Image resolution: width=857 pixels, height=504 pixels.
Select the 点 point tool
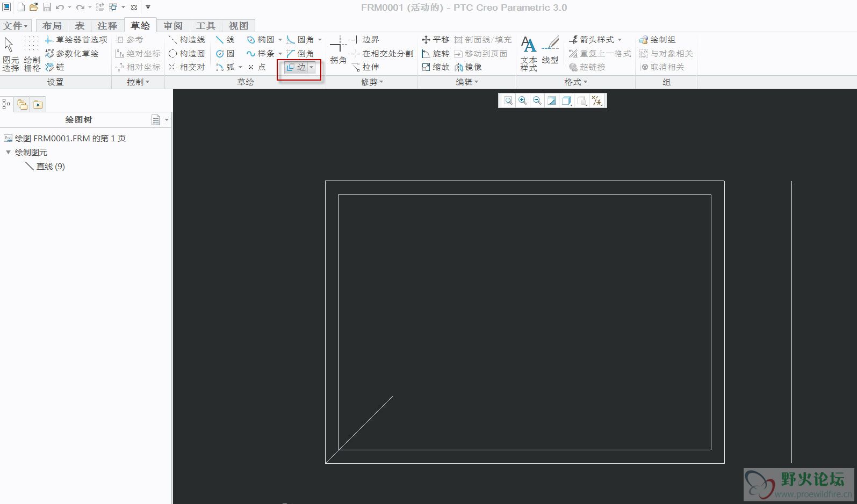coord(257,67)
